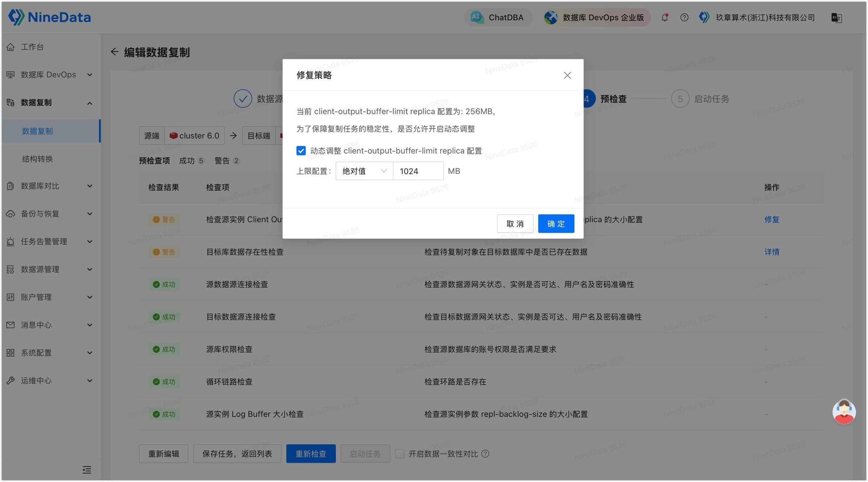Click the 1024 limit input field
The width and height of the screenshot is (868, 482).
tap(418, 171)
